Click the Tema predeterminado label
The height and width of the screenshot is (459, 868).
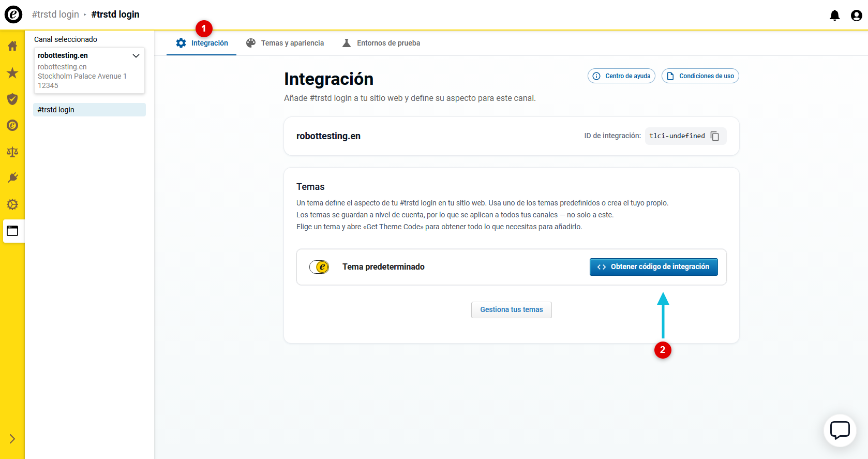pyautogui.click(x=383, y=267)
